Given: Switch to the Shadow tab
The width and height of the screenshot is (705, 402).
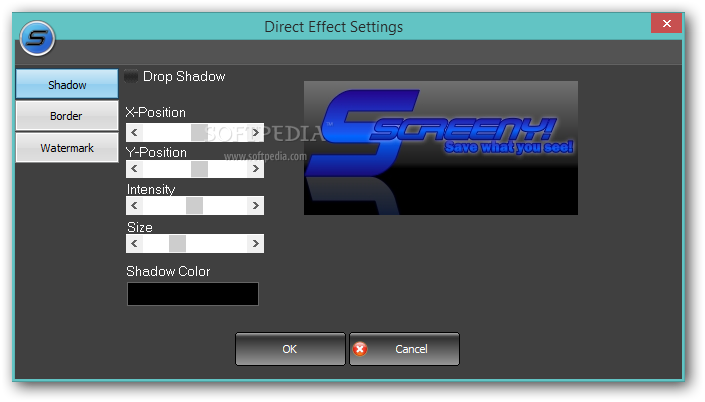Looking at the screenshot, I should 67,84.
